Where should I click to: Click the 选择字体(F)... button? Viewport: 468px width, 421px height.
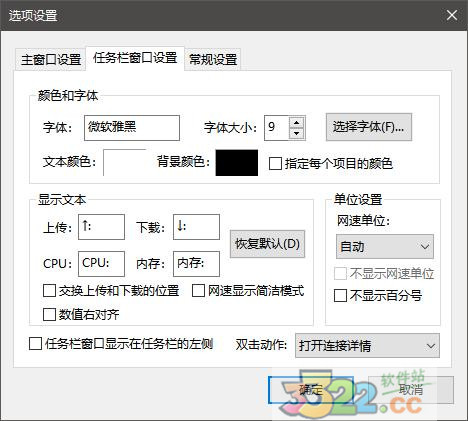[369, 127]
